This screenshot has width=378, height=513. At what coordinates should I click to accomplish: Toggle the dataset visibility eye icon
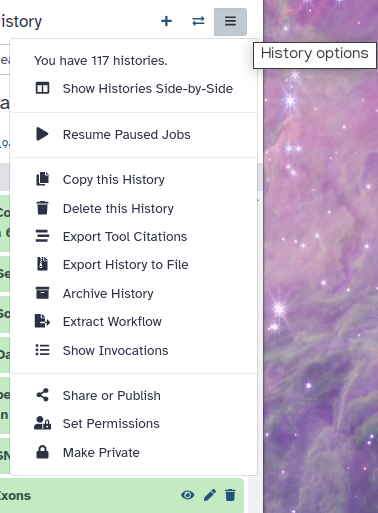click(x=188, y=495)
